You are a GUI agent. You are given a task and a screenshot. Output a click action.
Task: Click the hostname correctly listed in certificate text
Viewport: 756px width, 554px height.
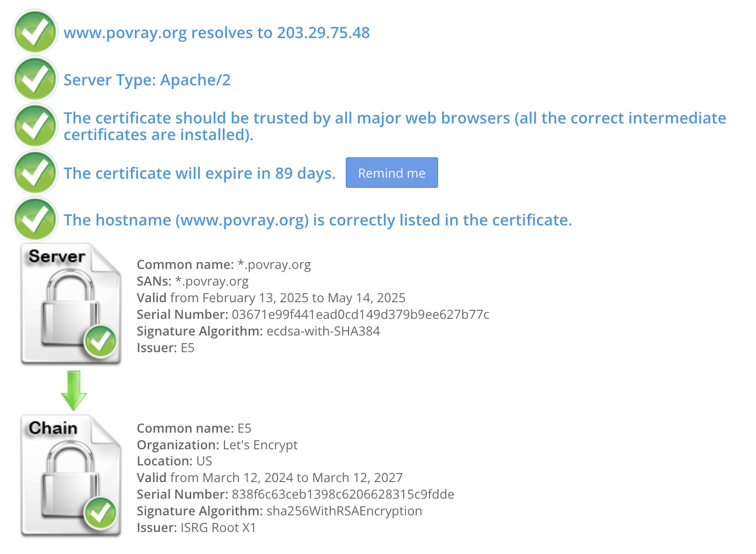(317, 220)
